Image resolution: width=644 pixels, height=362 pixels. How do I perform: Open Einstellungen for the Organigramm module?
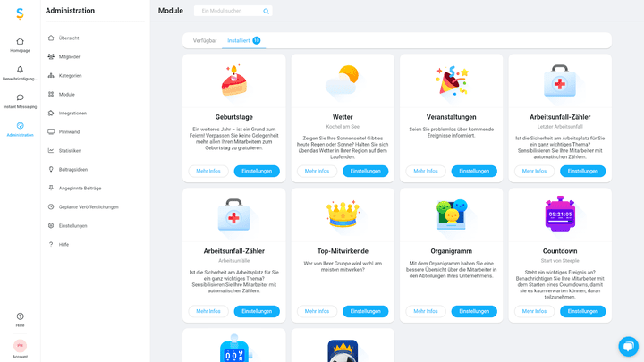click(x=474, y=311)
